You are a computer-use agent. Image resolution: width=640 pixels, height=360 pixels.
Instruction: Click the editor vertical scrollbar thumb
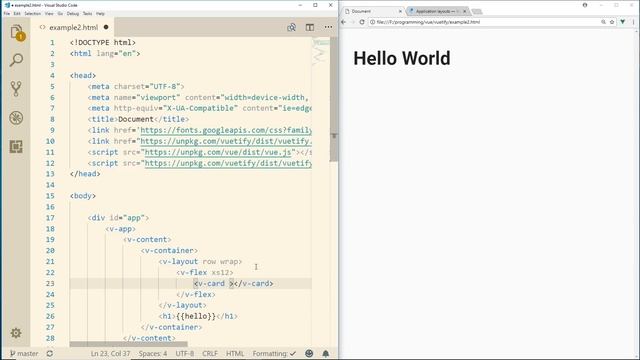334,99
